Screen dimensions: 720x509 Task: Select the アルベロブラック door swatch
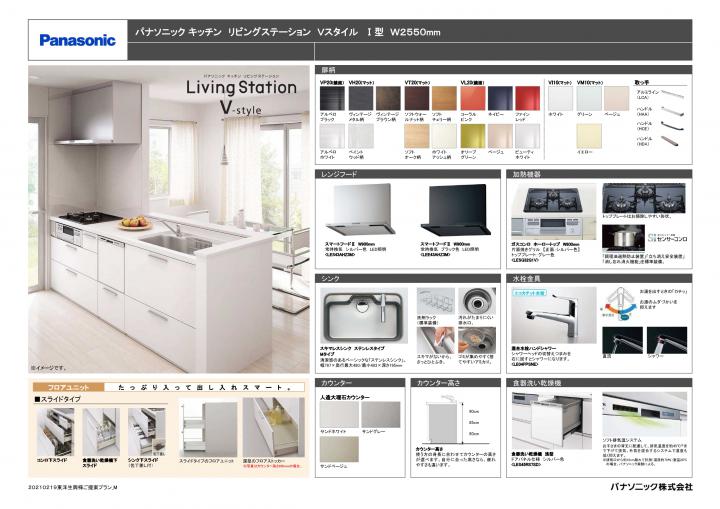(x=332, y=98)
